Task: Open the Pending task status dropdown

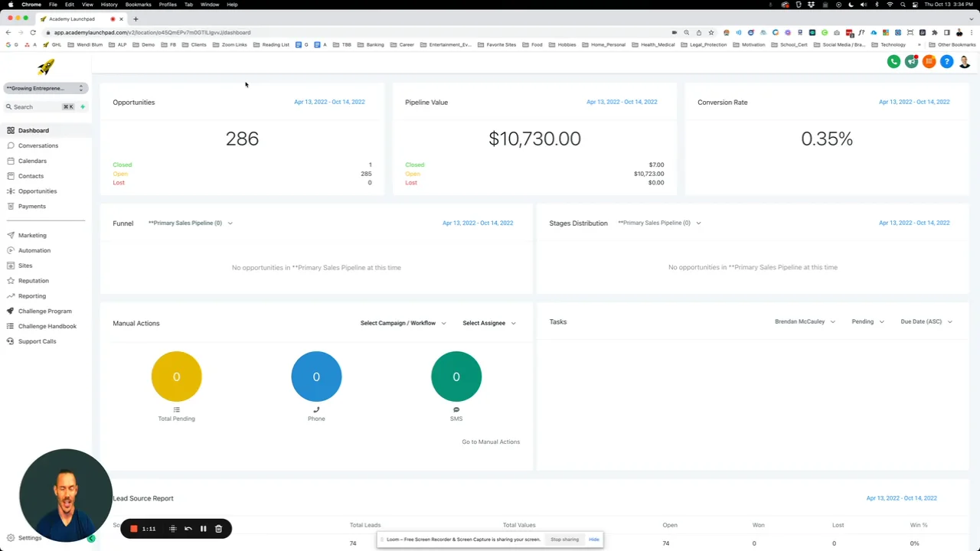Action: (867, 322)
